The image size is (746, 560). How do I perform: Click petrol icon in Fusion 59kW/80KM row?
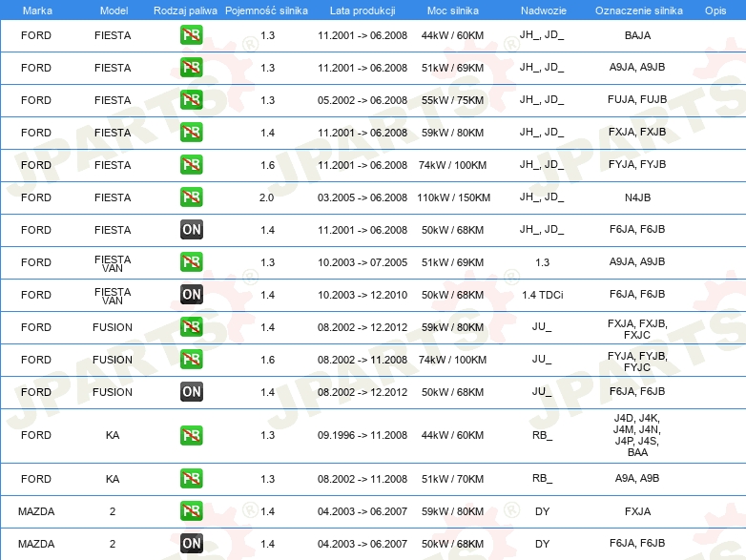coord(191,327)
